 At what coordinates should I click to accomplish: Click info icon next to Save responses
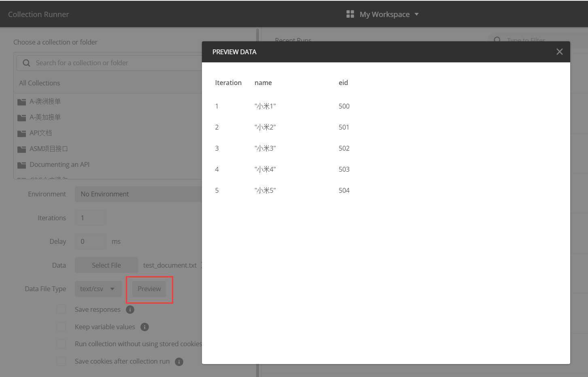point(130,309)
